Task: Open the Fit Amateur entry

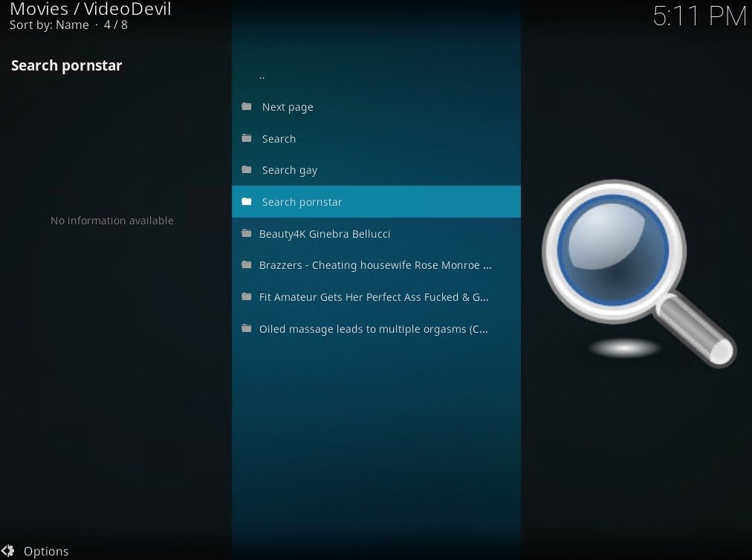Action: [x=374, y=297]
